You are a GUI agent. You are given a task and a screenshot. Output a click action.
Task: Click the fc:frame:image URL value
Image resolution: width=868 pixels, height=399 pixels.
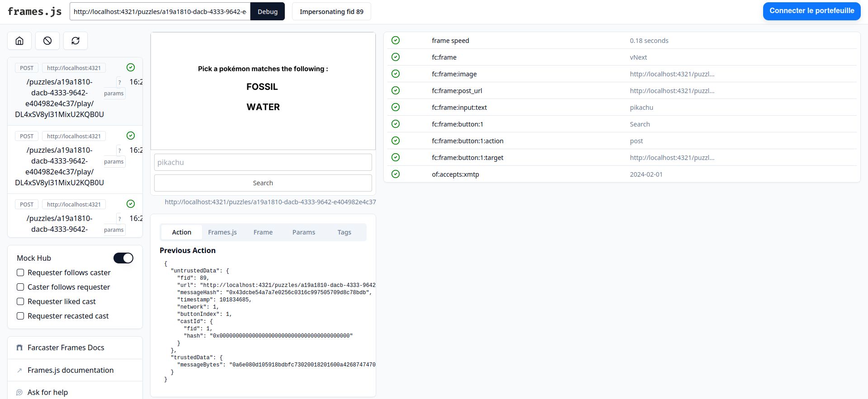pos(672,74)
